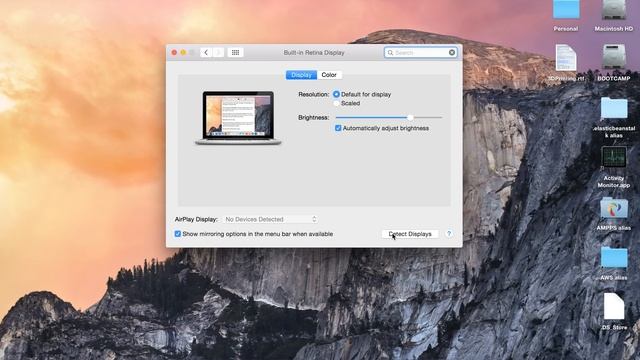The width and height of the screenshot is (640, 360).
Task: Click the Detect Displays button
Action: [x=410, y=234]
